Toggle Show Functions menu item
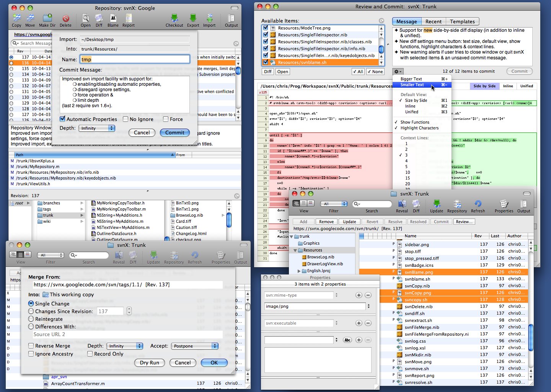Screen dimensions: 551x392 422,122
